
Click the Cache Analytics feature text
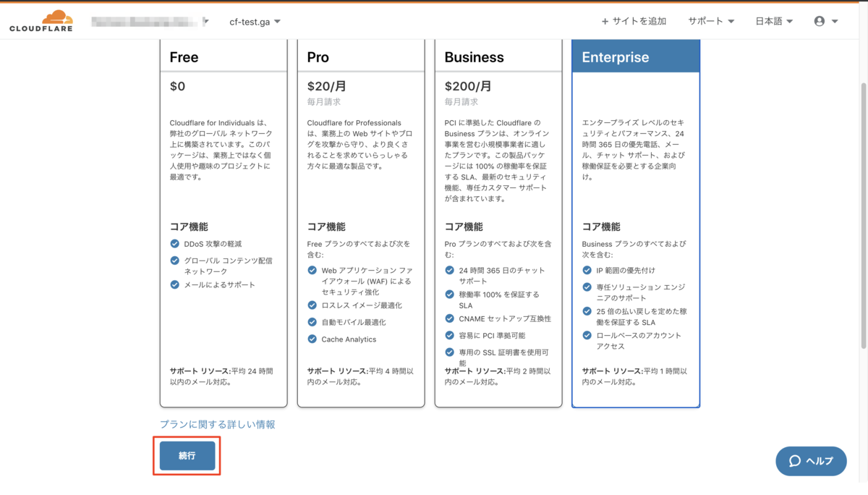pos(349,339)
